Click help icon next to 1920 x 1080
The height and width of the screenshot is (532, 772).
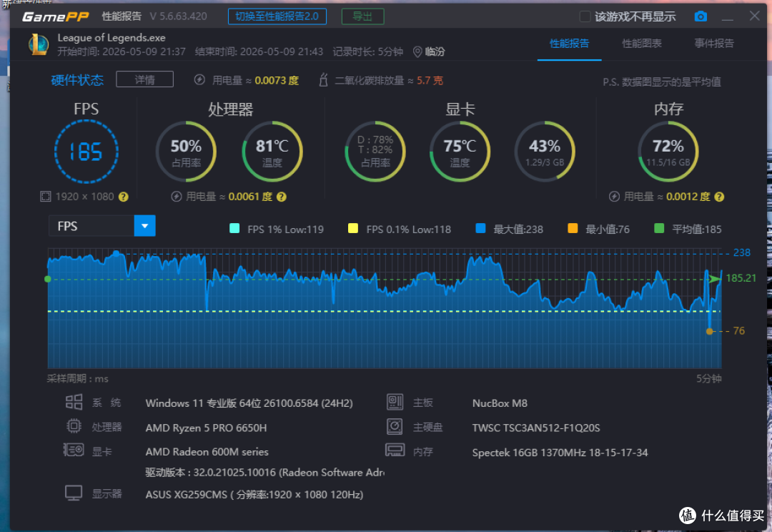pos(124,197)
